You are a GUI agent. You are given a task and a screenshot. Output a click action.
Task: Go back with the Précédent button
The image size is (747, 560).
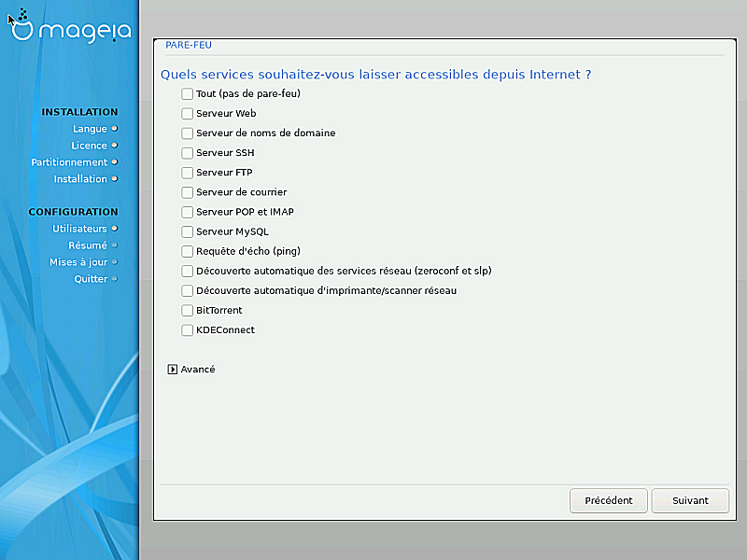(609, 500)
